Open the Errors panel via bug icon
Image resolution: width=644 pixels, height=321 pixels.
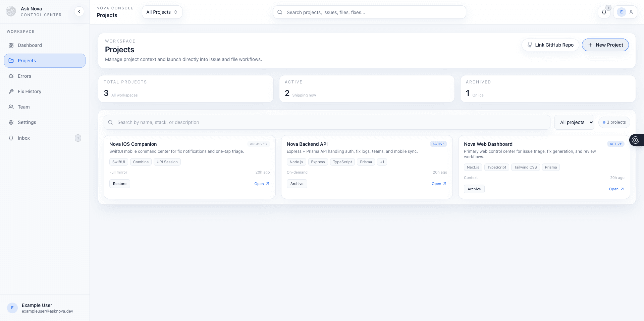coord(11,76)
